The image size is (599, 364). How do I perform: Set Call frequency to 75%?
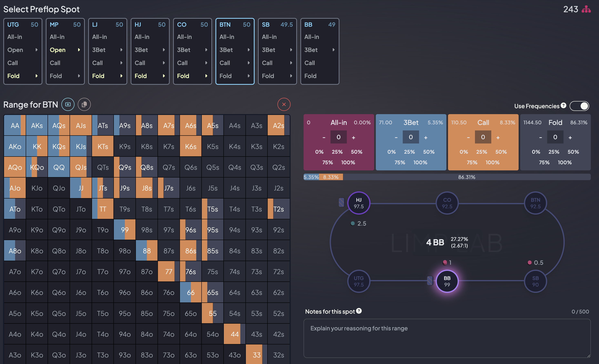click(472, 162)
